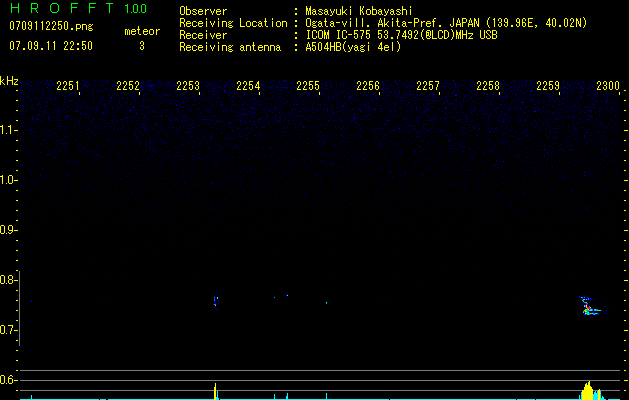629x400 pixels.
Task: Click time axis label 2257
Action: (x=428, y=86)
